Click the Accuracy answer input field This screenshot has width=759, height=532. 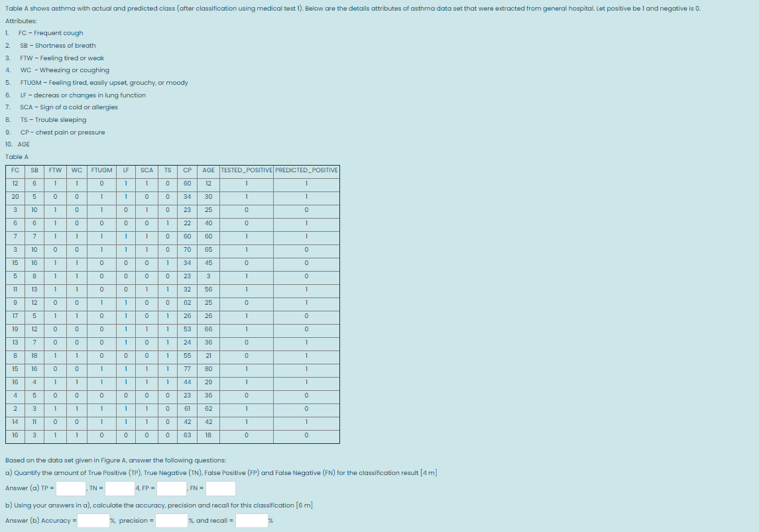point(93,520)
